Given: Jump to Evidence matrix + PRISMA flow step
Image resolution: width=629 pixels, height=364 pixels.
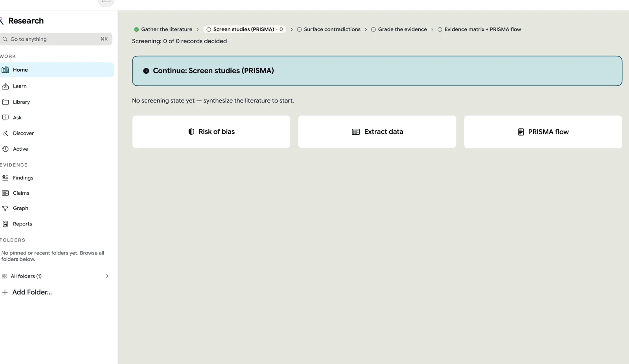Looking at the screenshot, I should pos(479,29).
